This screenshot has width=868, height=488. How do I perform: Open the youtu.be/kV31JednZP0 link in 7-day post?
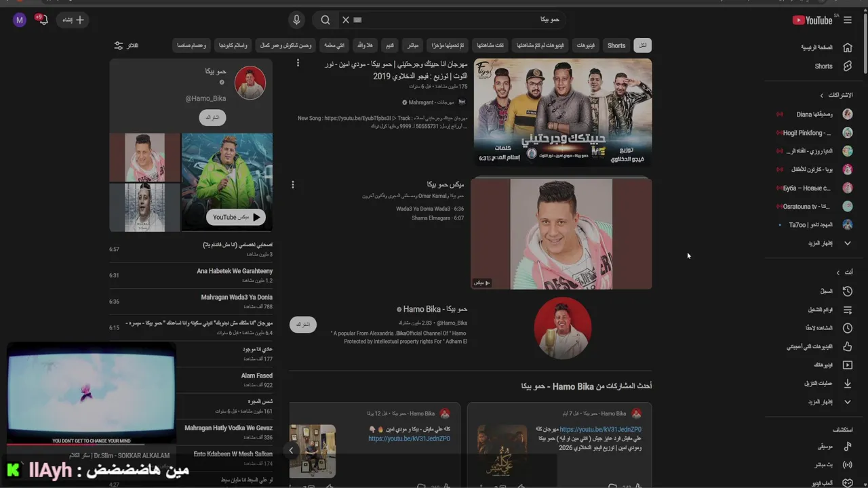pos(600,429)
